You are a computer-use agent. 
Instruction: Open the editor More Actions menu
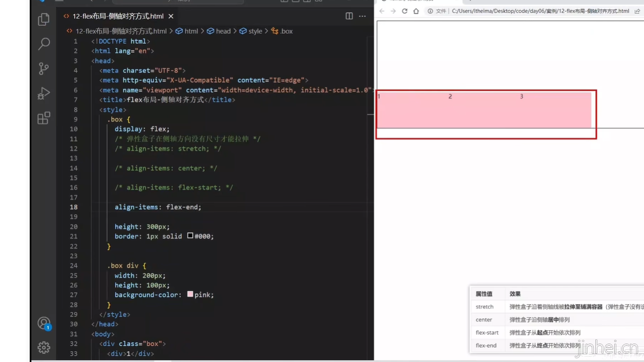tap(362, 16)
